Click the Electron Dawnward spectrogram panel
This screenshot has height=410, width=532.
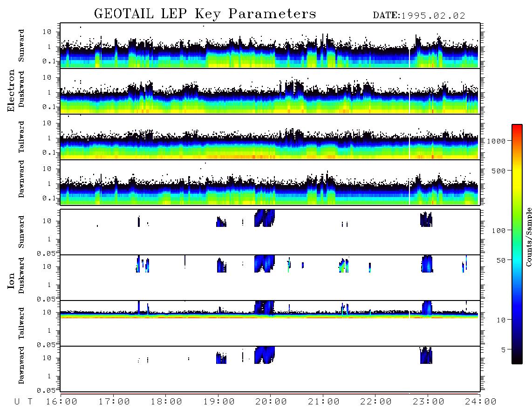270,183
